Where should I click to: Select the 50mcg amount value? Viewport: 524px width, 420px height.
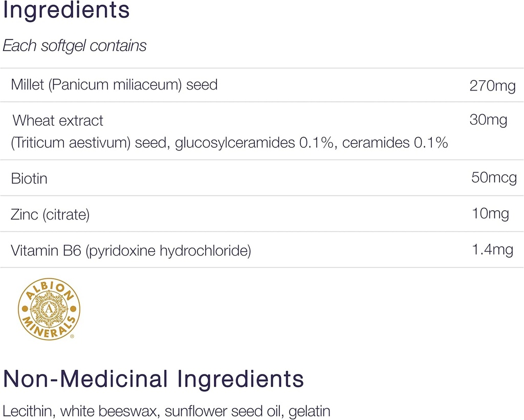[x=494, y=178]
